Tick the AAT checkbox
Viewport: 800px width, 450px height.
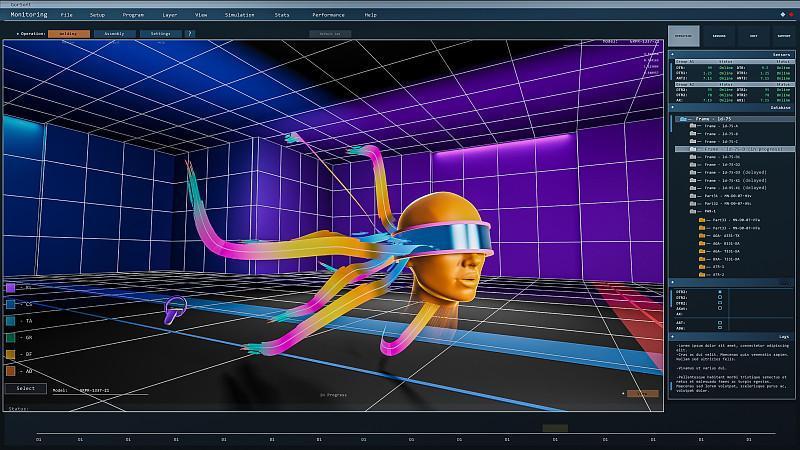pyautogui.click(x=720, y=323)
